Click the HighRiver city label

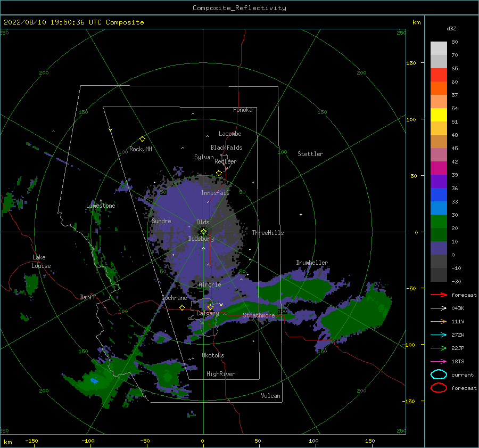(x=221, y=374)
